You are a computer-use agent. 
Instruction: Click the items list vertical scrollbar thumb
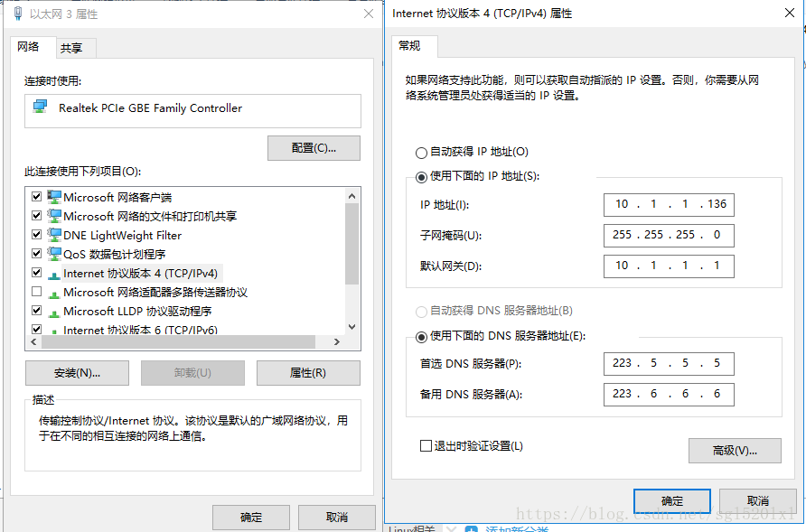351,244
